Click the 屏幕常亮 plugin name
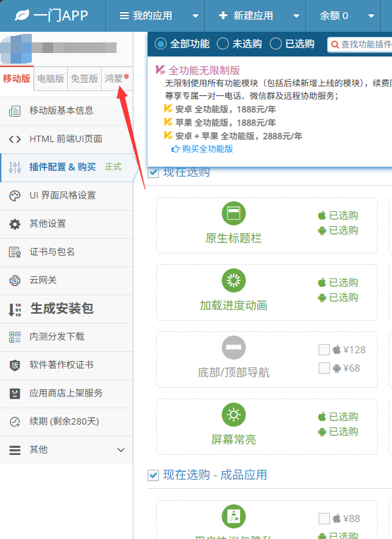Image resolution: width=392 pixels, height=539 pixels. 234,439
